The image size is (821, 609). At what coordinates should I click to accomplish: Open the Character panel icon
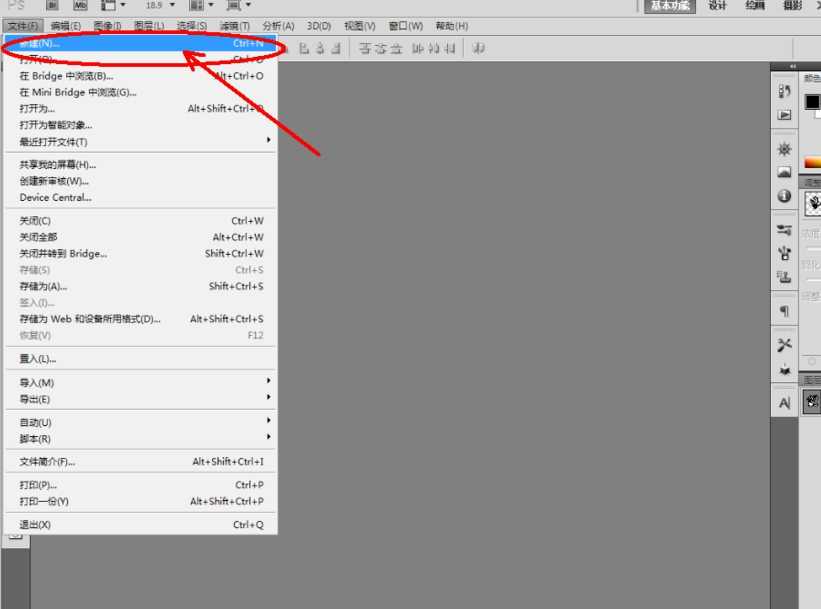pyautogui.click(x=786, y=400)
